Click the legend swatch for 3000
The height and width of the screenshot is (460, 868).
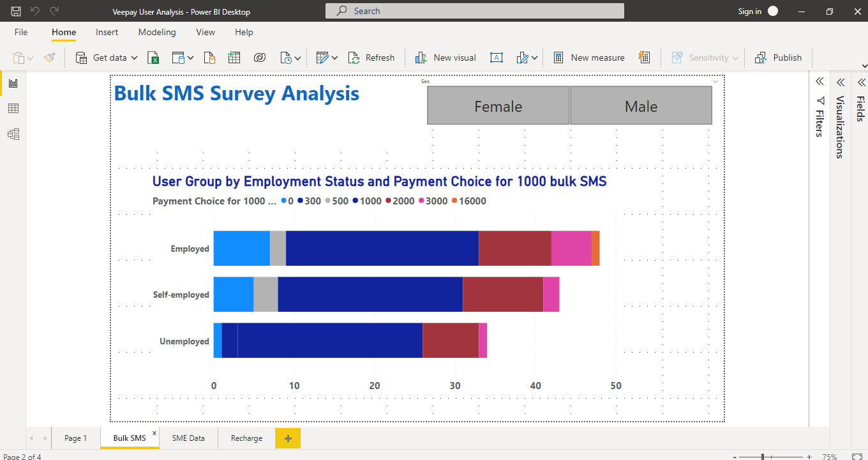(421, 201)
